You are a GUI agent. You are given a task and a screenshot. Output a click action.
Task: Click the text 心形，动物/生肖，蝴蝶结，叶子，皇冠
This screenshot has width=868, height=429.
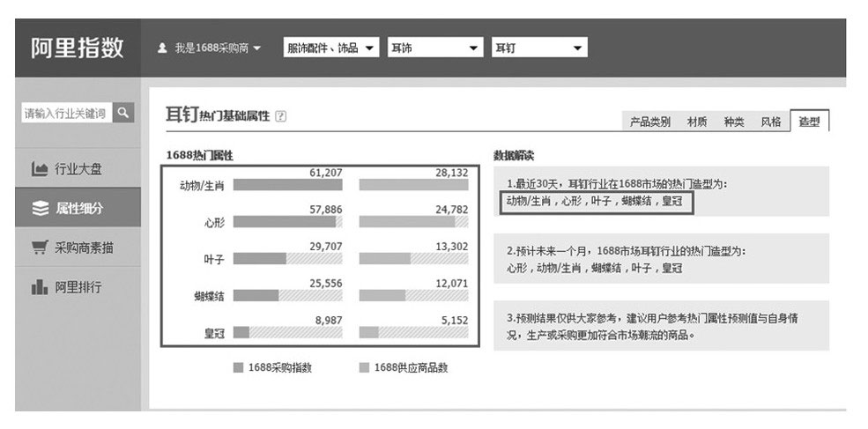point(594,268)
